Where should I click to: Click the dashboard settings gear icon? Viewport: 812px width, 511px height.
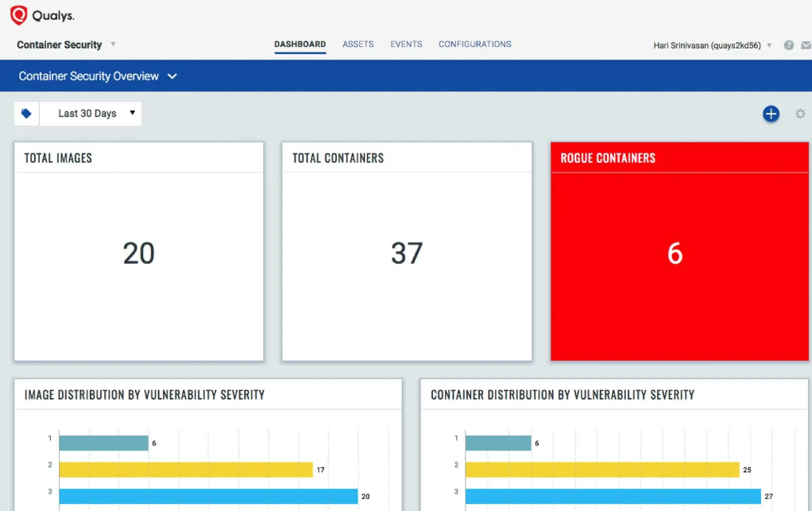(801, 114)
